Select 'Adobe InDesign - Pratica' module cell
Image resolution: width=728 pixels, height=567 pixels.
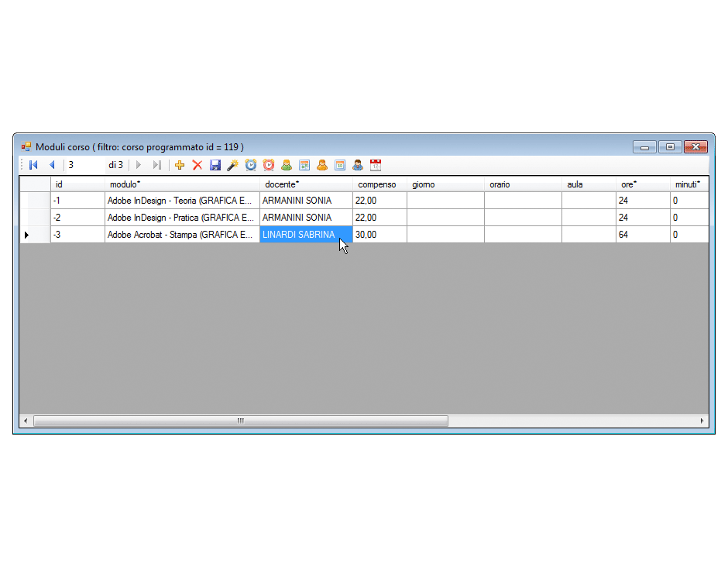[x=182, y=218]
